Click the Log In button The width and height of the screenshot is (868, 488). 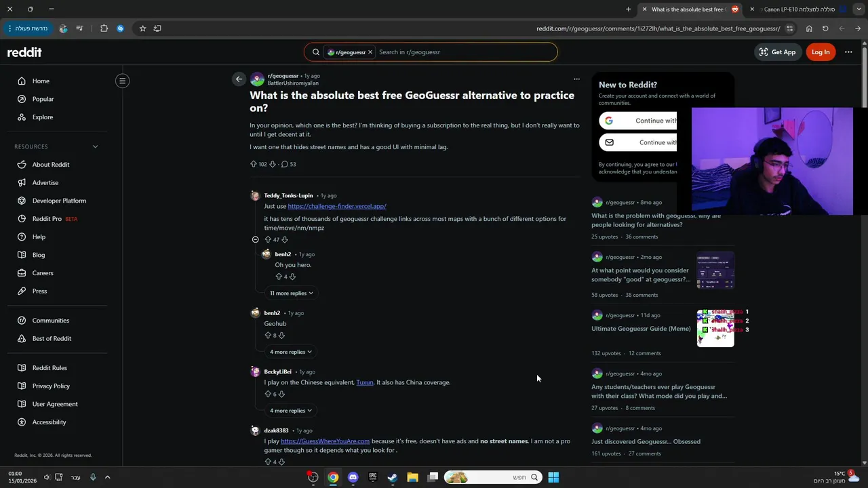tap(821, 52)
